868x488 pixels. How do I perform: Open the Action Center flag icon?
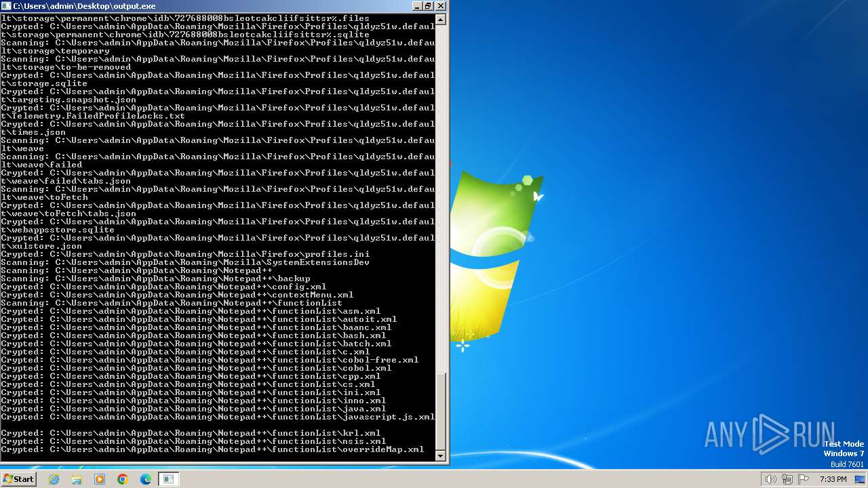point(804,479)
